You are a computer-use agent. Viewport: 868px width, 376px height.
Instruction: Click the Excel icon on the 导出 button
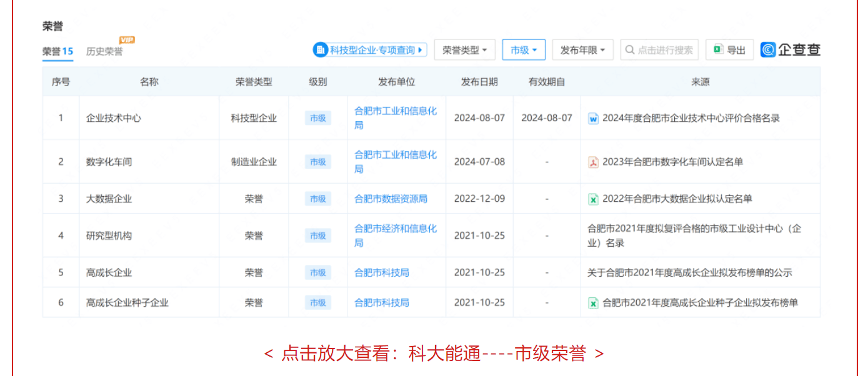(718, 50)
